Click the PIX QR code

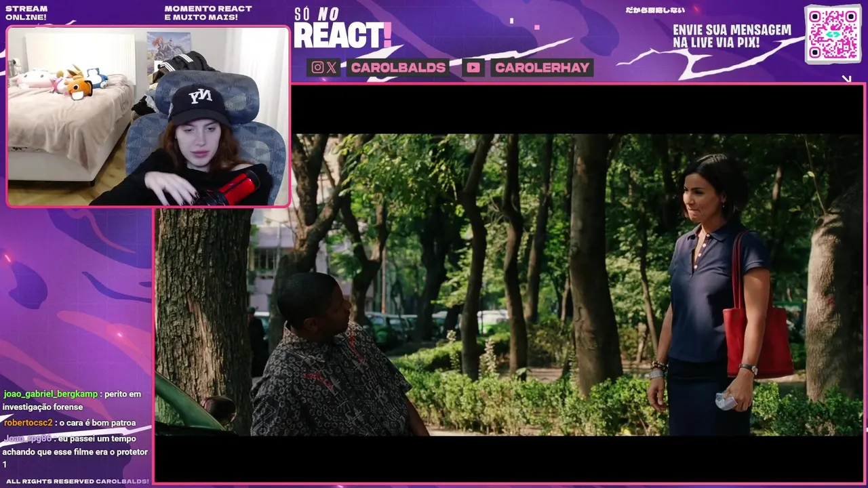(833, 34)
